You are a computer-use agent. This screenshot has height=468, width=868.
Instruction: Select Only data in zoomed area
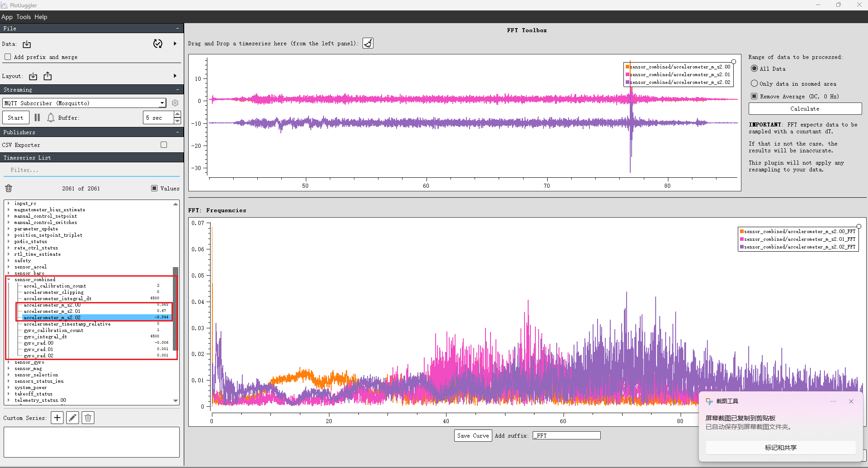pos(754,83)
